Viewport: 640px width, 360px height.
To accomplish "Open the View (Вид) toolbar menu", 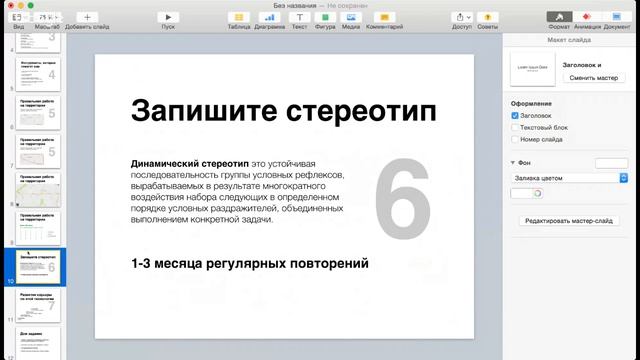I will (x=19, y=18).
